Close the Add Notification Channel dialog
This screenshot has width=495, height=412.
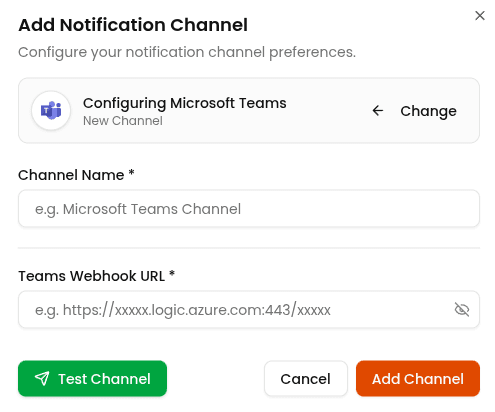coord(480,15)
